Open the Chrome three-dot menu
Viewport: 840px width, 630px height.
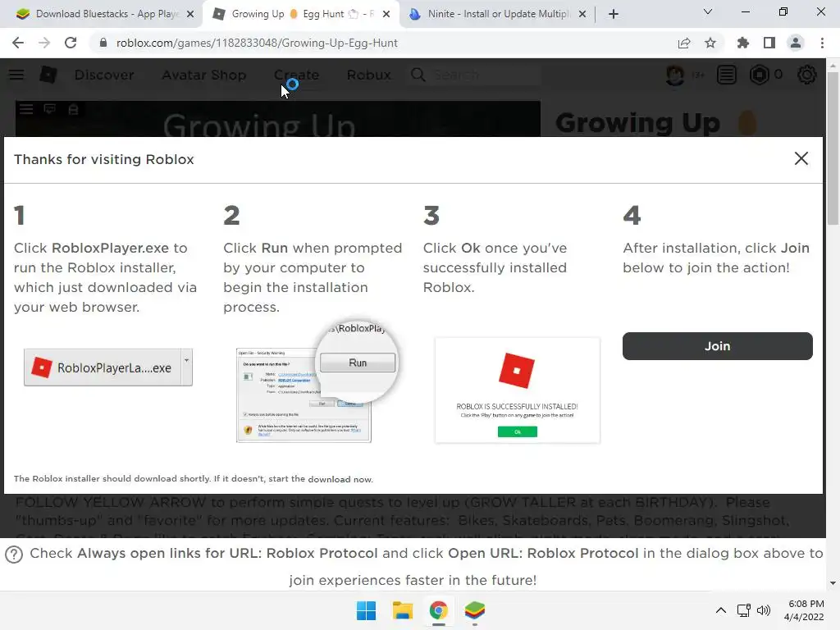pyautogui.click(x=822, y=43)
